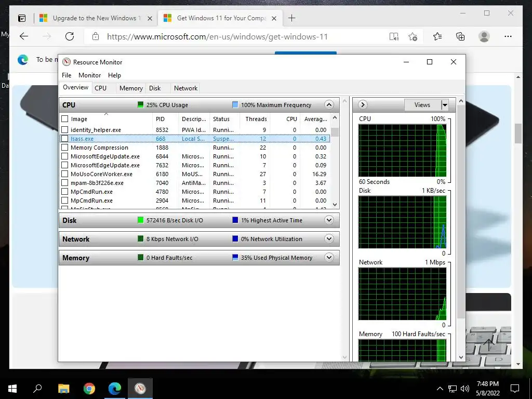Open notification center icon
The height and width of the screenshot is (399, 532).
(x=515, y=389)
